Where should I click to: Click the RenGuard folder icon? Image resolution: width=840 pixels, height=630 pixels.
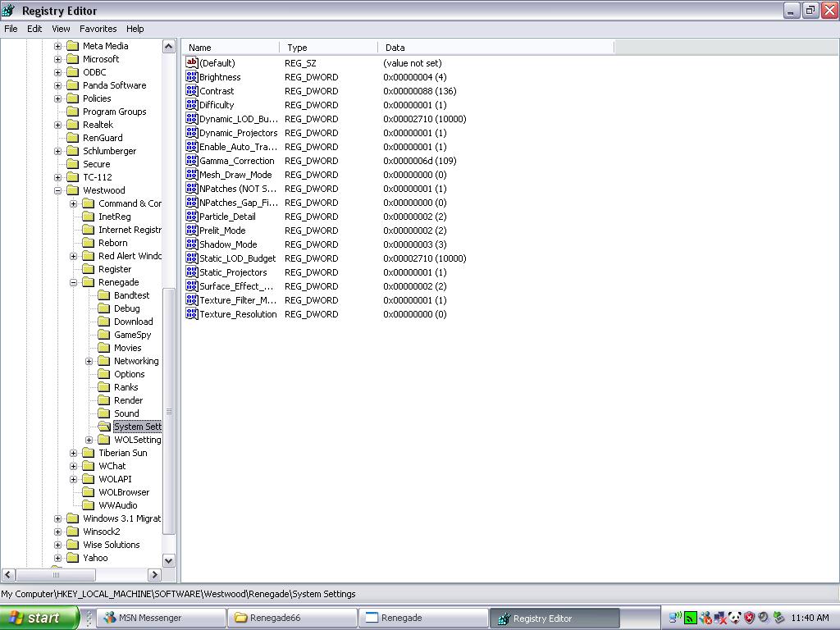72,138
